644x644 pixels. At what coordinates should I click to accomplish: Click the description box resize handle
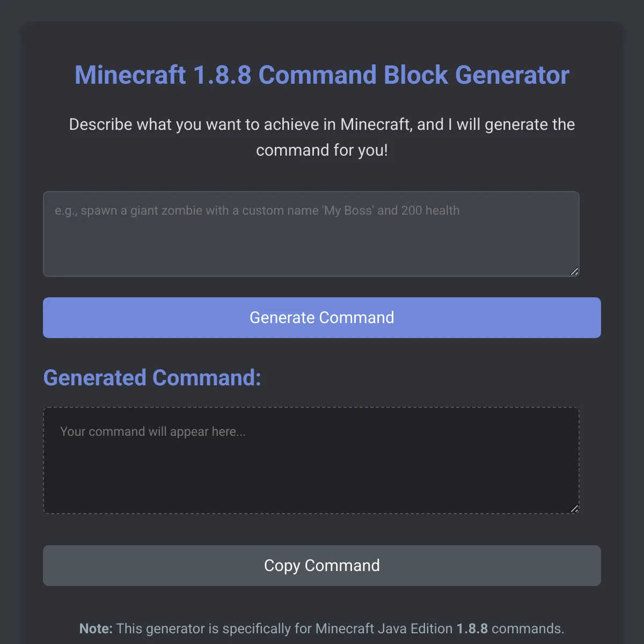coord(574,272)
